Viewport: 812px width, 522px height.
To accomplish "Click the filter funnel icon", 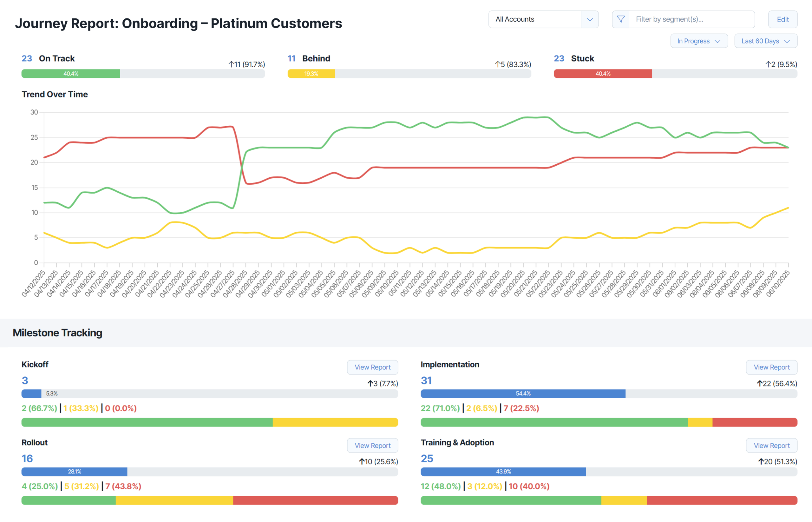I will (x=621, y=19).
